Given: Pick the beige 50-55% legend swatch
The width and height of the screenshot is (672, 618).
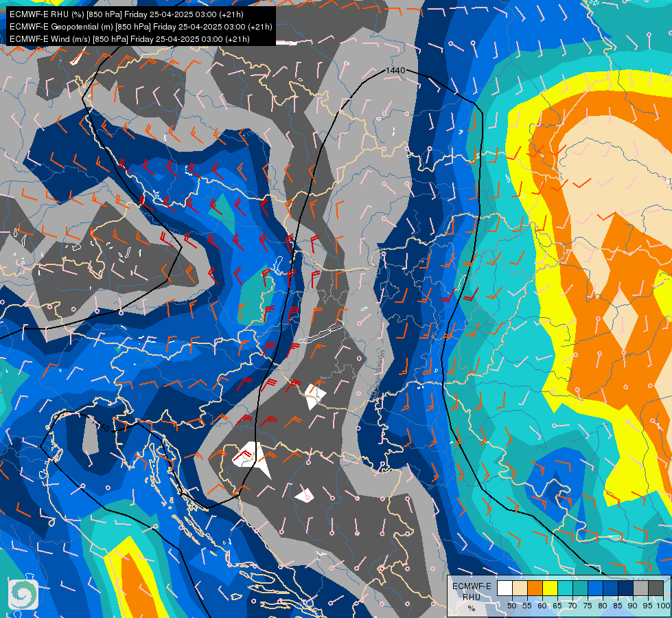Looking at the screenshot, I should 520,588.
